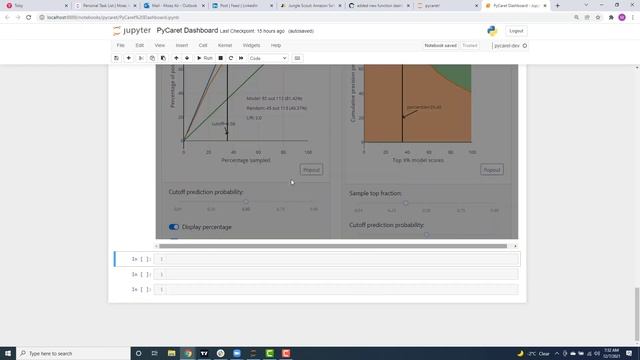The height and width of the screenshot is (360, 640).
Task: Click the Popout button under the lift curve plot
Action: click(311, 170)
